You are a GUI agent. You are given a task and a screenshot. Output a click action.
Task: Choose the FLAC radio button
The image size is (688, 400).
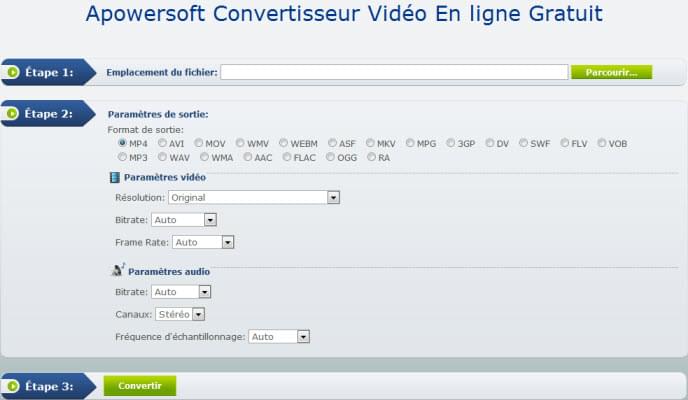[x=287, y=157]
